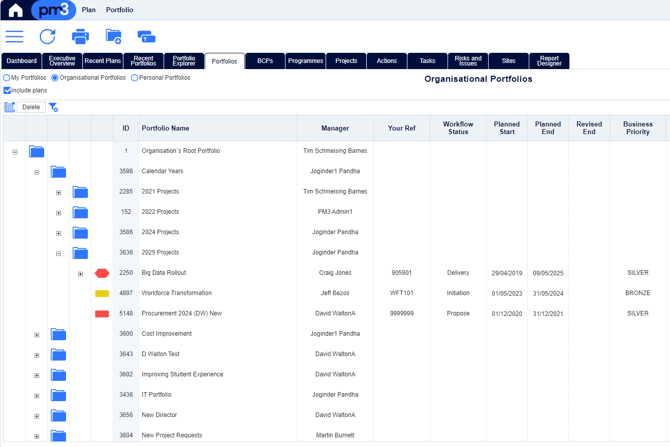Click the add new portfolio folder icon
This screenshot has width=670, height=447.
[x=114, y=37]
